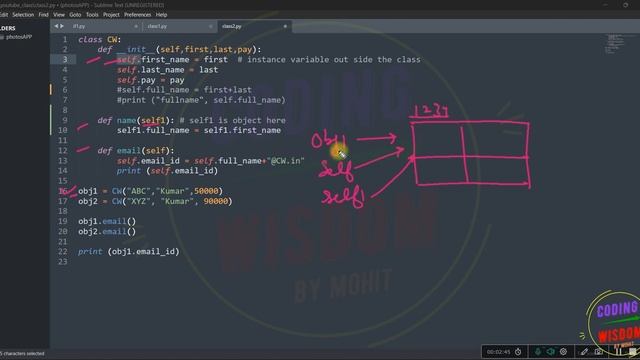Click 'print (self.email_id)' line

167,171
